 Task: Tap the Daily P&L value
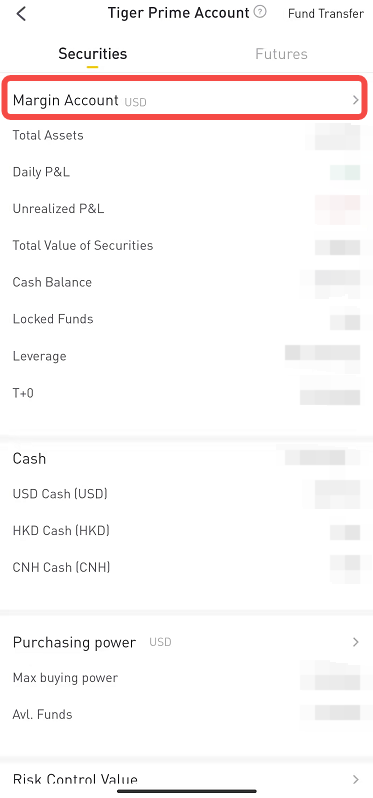[x=345, y=173]
